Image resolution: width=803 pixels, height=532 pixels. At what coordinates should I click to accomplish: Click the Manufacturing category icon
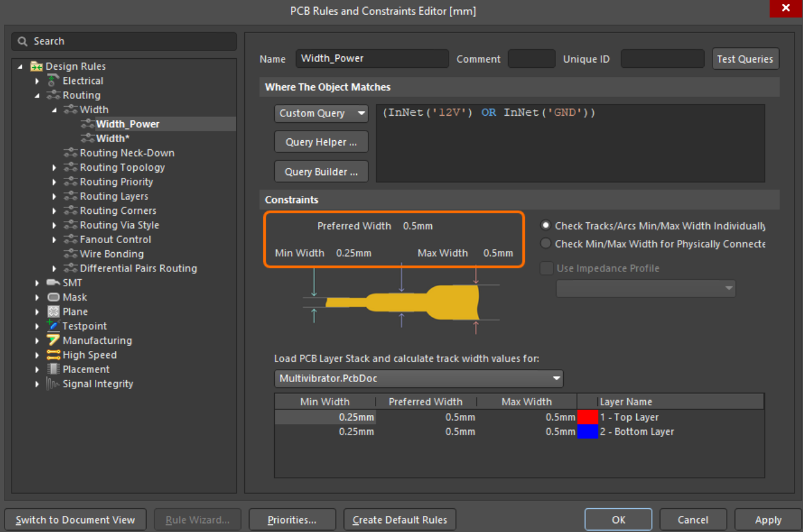54,341
